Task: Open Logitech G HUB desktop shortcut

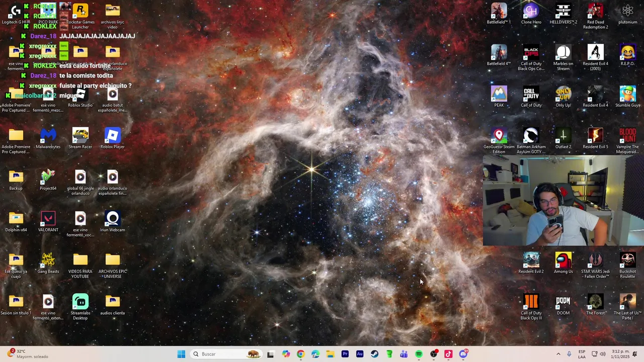Action: [16, 14]
